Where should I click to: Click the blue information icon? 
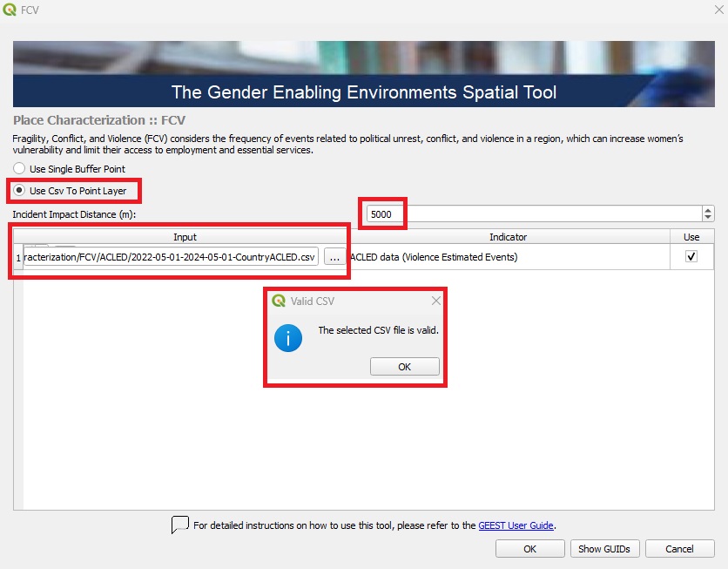coord(288,338)
